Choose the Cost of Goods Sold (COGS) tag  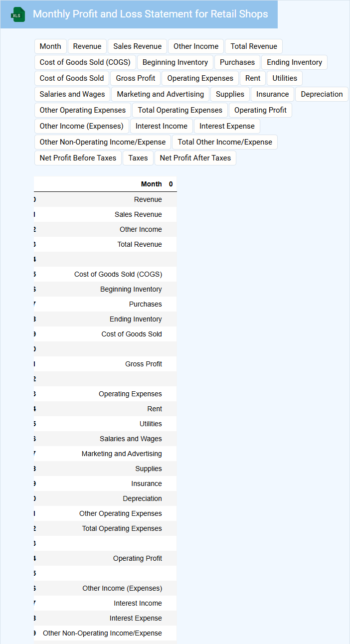tap(85, 62)
